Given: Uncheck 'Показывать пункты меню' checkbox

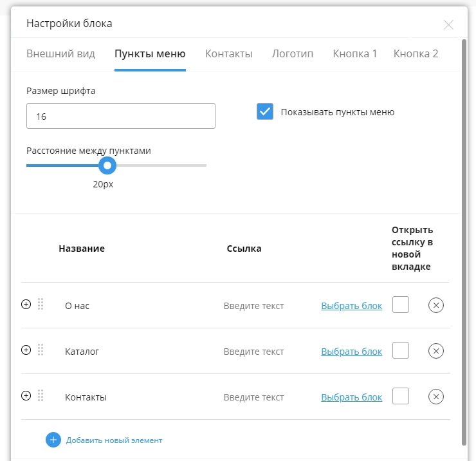Looking at the screenshot, I should click(x=265, y=111).
